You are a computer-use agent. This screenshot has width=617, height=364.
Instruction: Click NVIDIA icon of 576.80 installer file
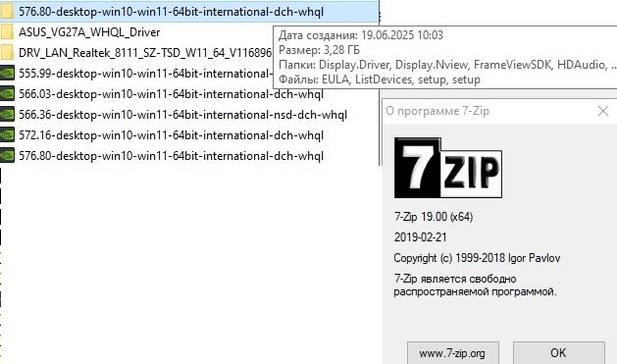tap(7, 155)
